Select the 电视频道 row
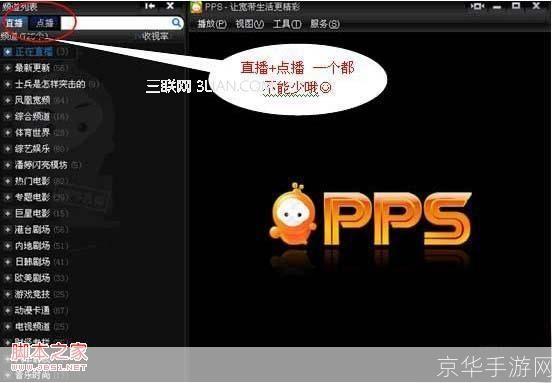 tap(92, 327)
